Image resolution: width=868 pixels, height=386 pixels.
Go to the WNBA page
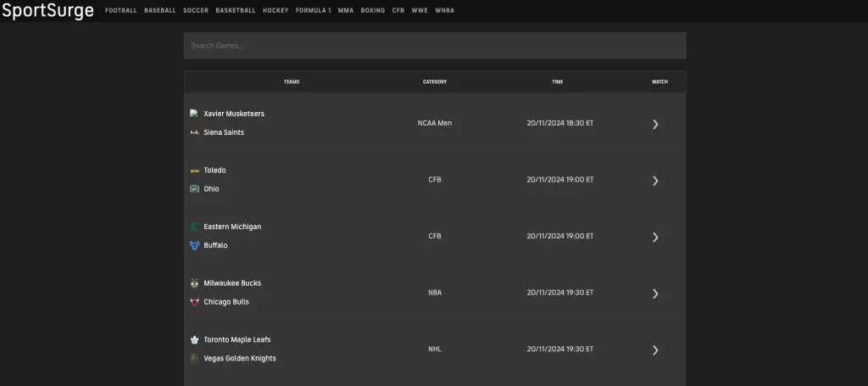(444, 10)
